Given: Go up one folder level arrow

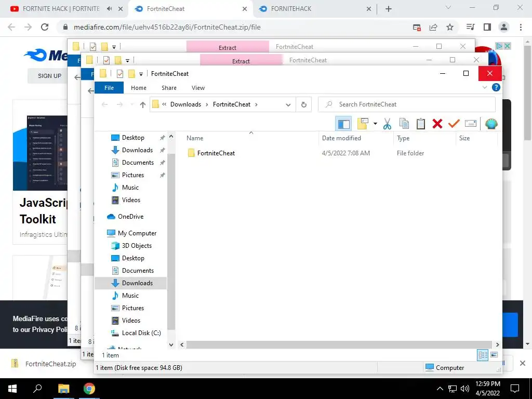Looking at the screenshot, I should [143, 104].
